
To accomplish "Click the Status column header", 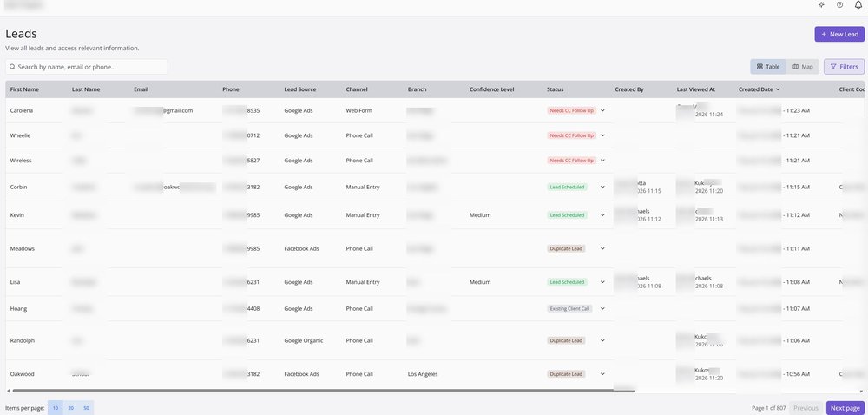I will point(556,89).
